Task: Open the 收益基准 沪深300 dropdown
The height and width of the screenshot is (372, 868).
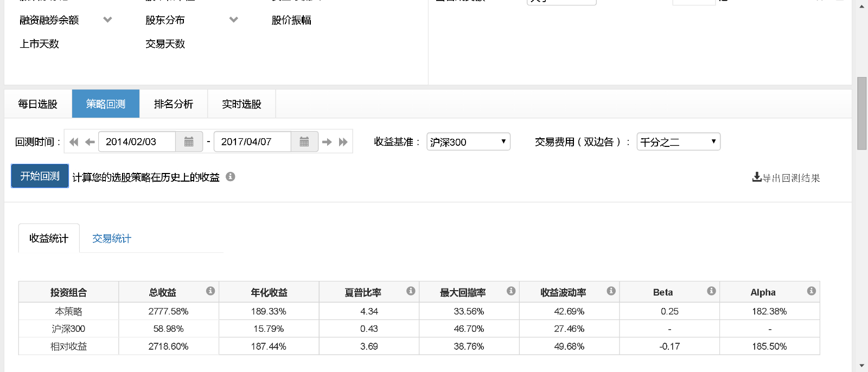Action: click(x=468, y=142)
